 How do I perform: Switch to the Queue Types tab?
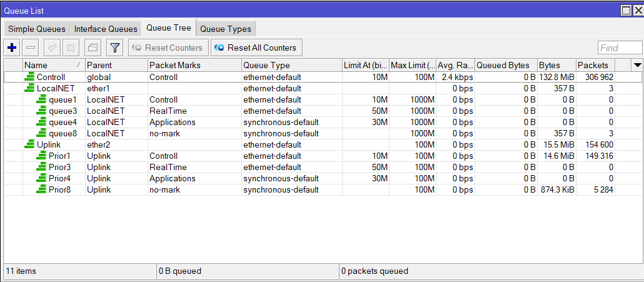tap(225, 29)
